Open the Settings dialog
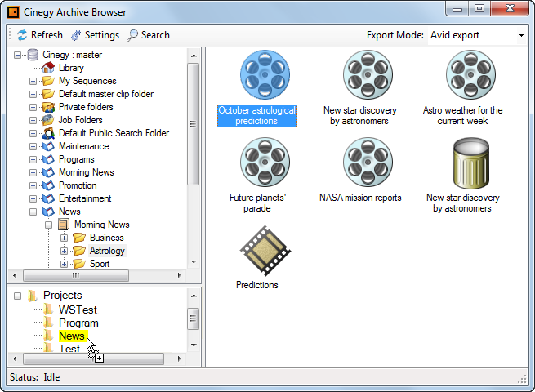The image size is (535, 392). 96,35
